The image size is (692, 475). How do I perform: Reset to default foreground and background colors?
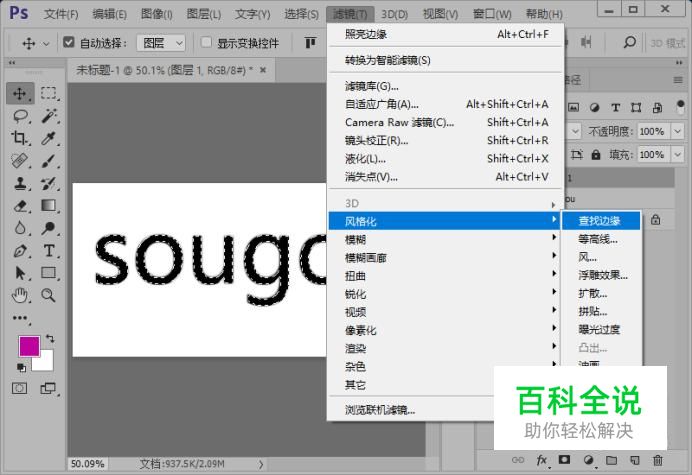[21, 367]
